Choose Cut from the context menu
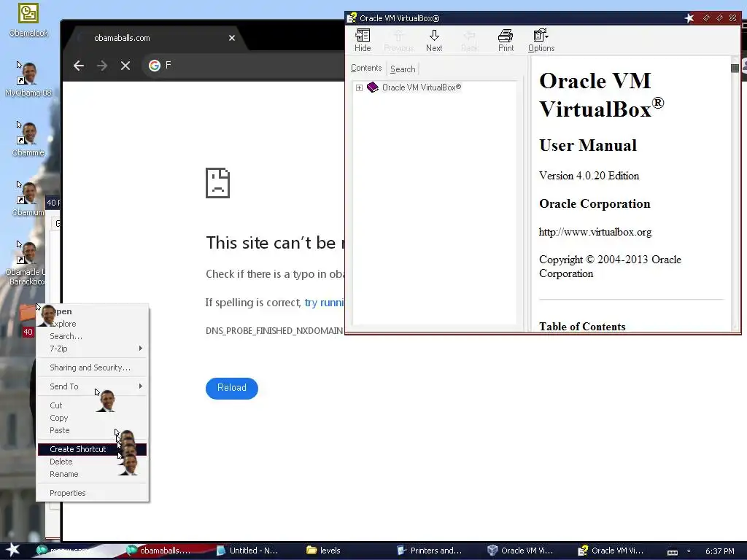The image size is (747, 560). (x=93, y=405)
